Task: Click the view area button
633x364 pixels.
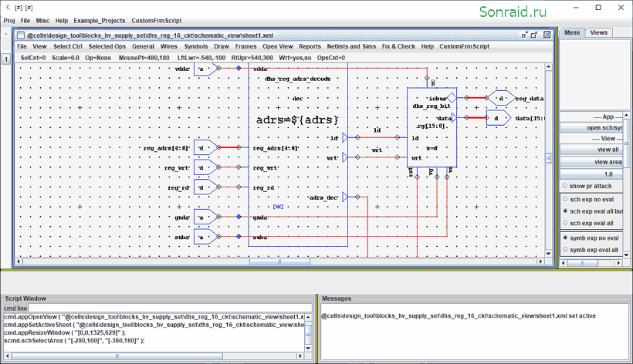Action: (x=592, y=162)
